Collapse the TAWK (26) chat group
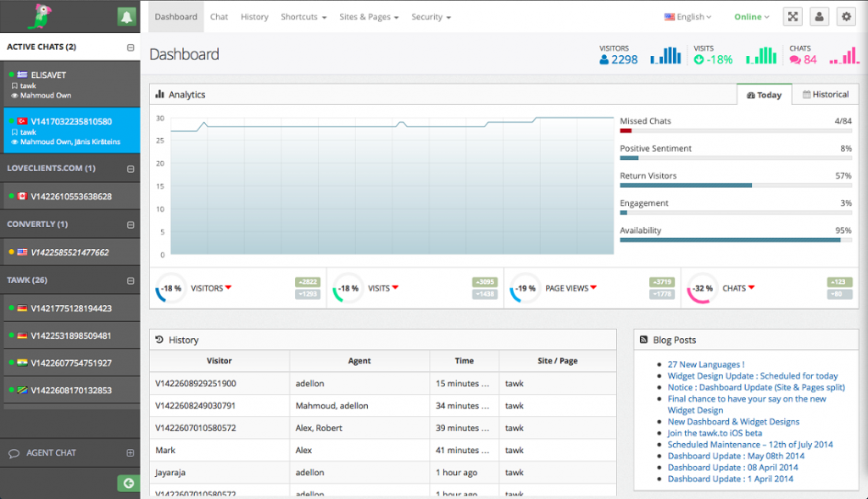 click(x=131, y=280)
